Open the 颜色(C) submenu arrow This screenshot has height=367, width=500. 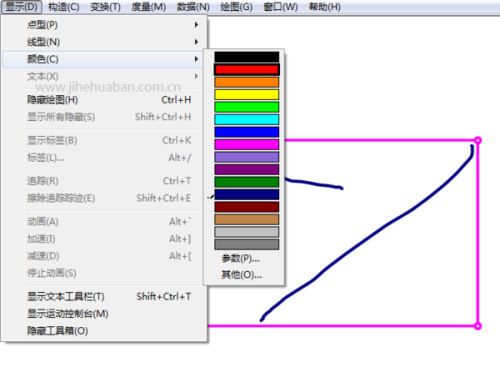[x=196, y=59]
